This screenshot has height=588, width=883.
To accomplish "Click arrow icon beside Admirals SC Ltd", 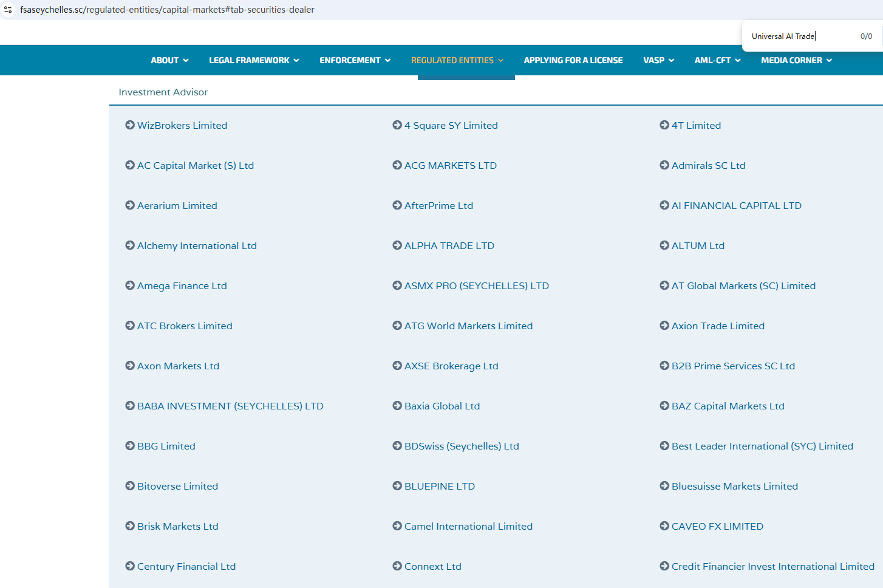I will [x=664, y=165].
